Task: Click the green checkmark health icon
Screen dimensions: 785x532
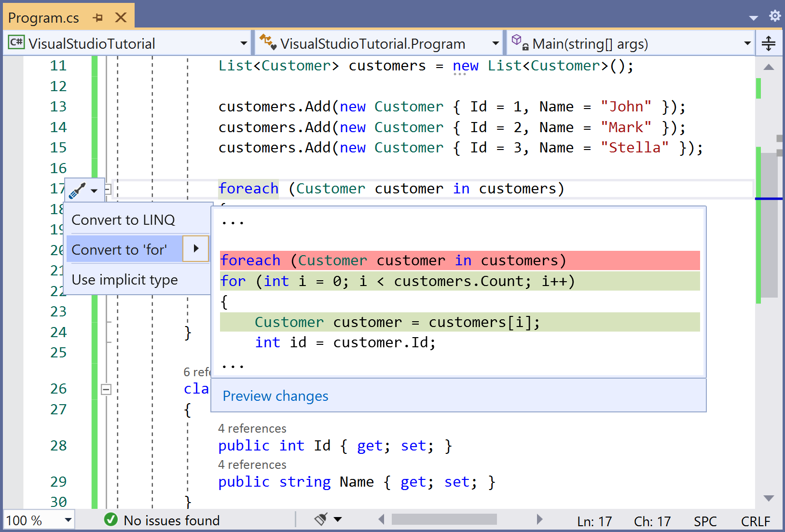Action: 111,519
